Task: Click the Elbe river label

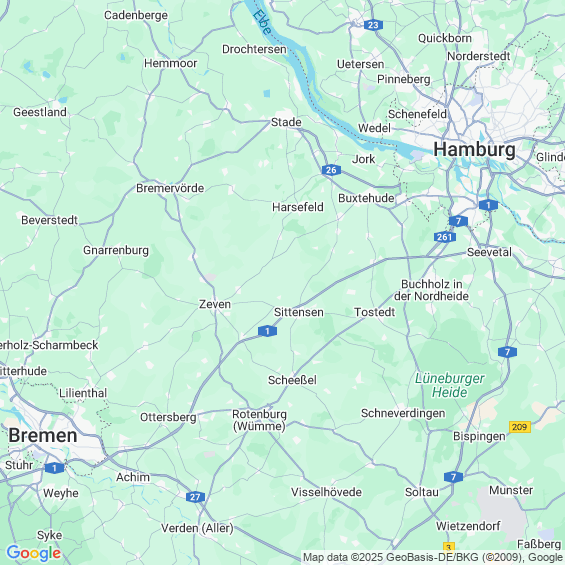Action: (x=262, y=22)
